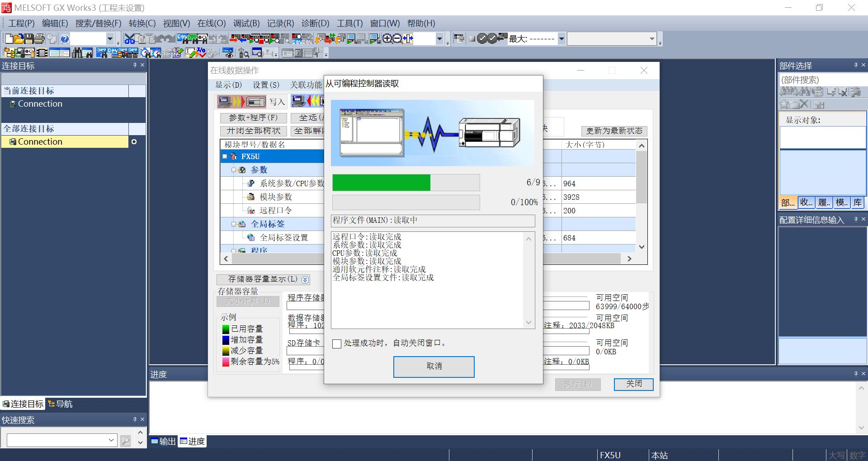Click the Print icon in toolbar
Image resolution: width=868 pixels, height=461 pixels.
(40, 39)
